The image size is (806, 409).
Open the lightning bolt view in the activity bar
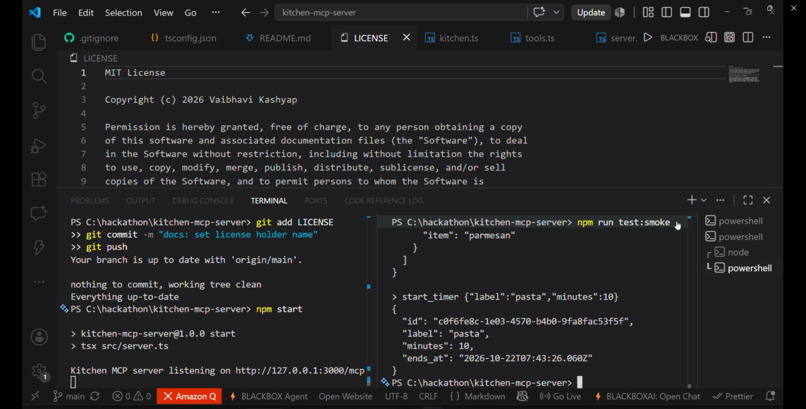pyautogui.click(x=39, y=247)
